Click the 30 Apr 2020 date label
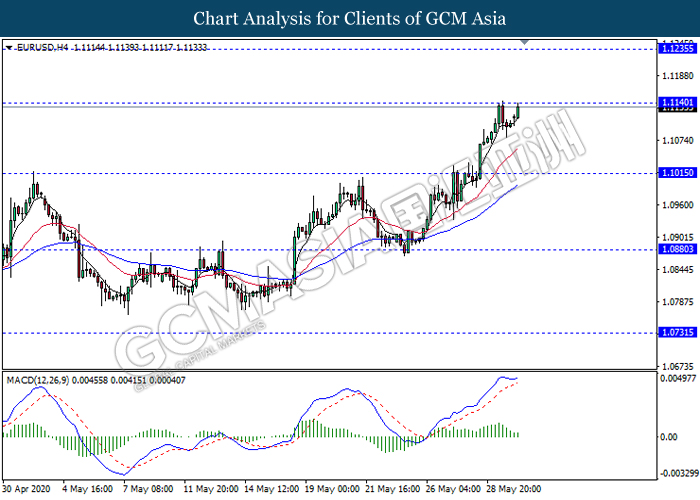Screen dimensions: 700x500 click(26, 489)
